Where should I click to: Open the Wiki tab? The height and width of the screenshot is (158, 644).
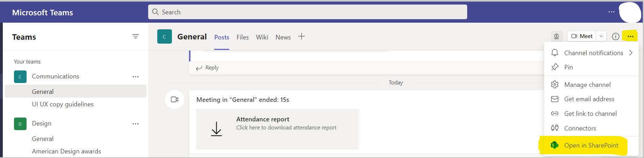[x=262, y=37]
